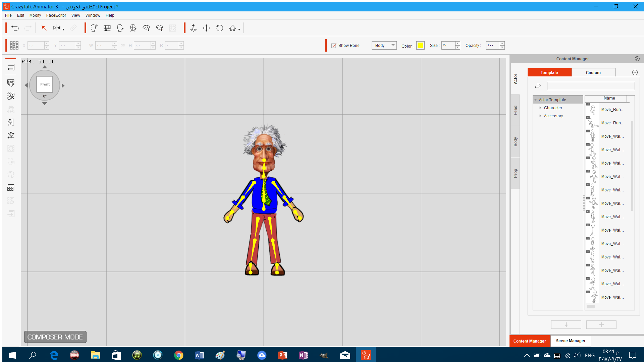This screenshot has height=362, width=644.
Task: Select the Body vertical tab
Action: pos(516,142)
